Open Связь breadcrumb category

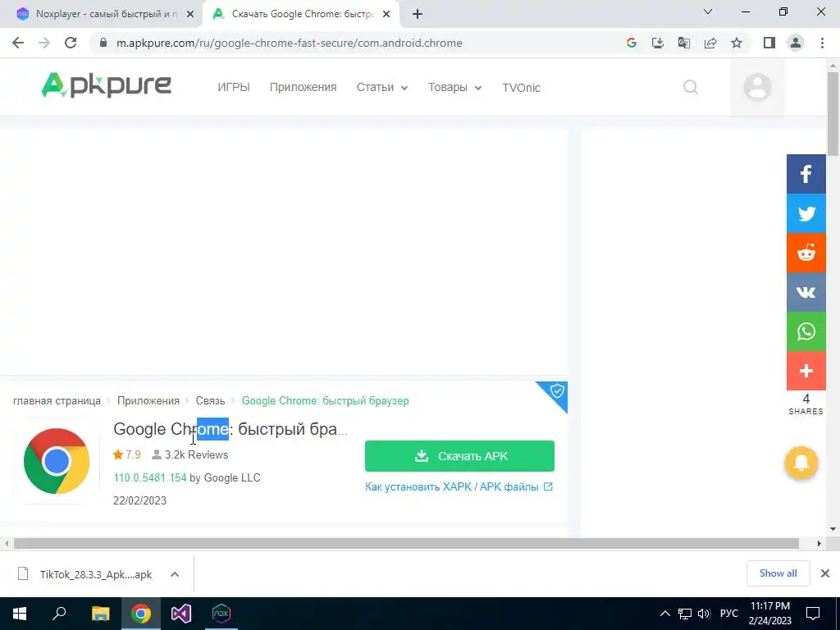tap(210, 400)
